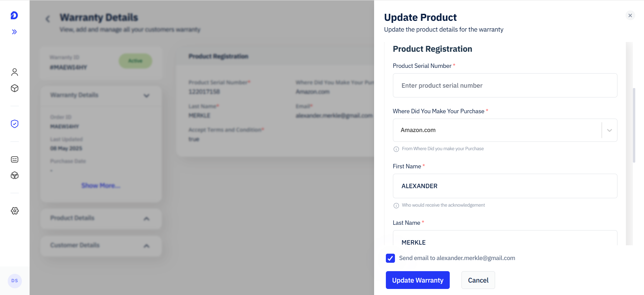Click the DS user avatar
The width and height of the screenshot is (644, 295).
click(14, 281)
